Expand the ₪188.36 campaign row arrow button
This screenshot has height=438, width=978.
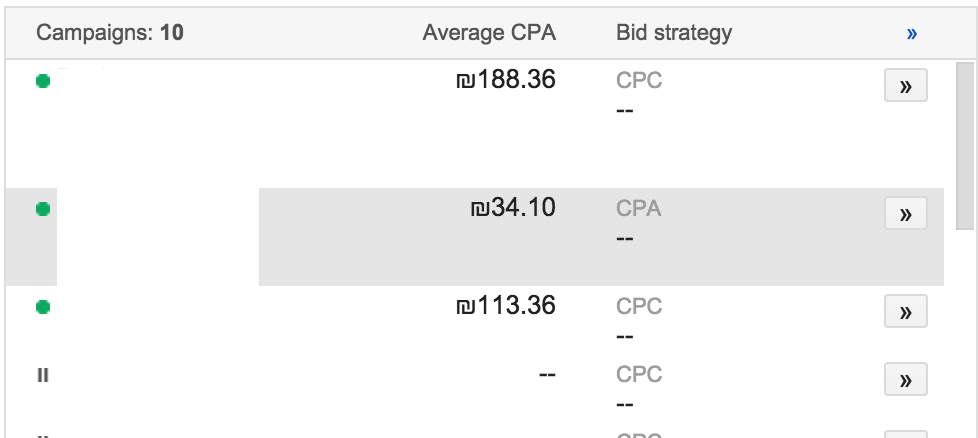pyautogui.click(x=906, y=85)
